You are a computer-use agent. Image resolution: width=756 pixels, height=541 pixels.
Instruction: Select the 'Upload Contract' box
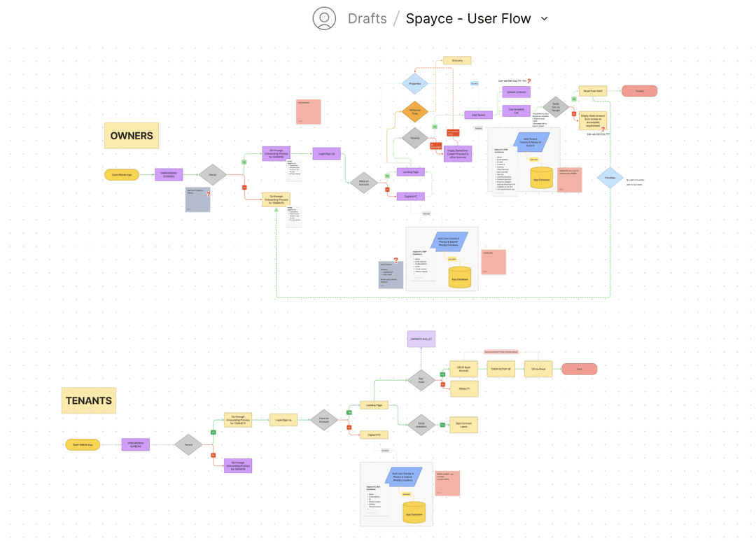[517, 92]
